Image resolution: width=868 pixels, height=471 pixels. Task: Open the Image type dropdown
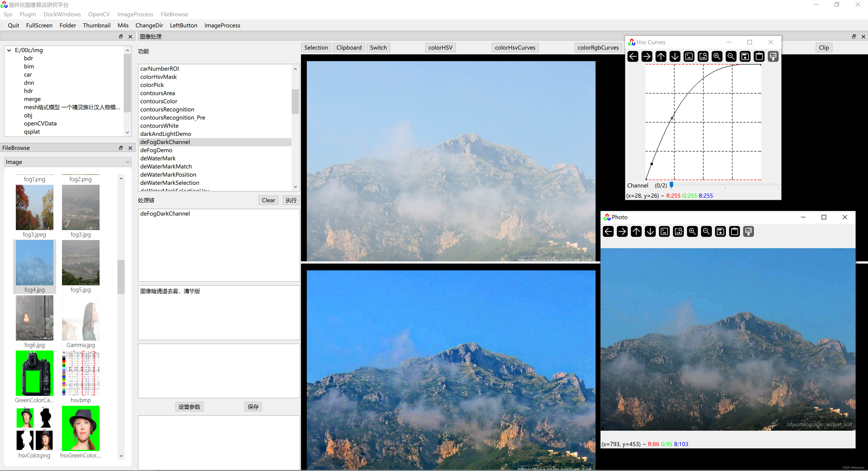pyautogui.click(x=67, y=162)
